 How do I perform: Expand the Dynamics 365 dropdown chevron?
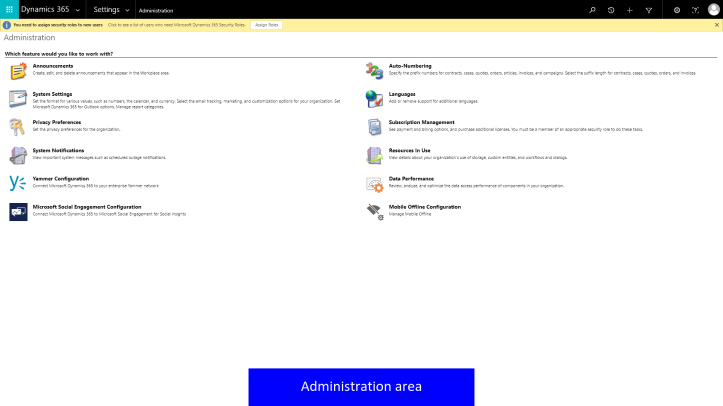tap(77, 10)
